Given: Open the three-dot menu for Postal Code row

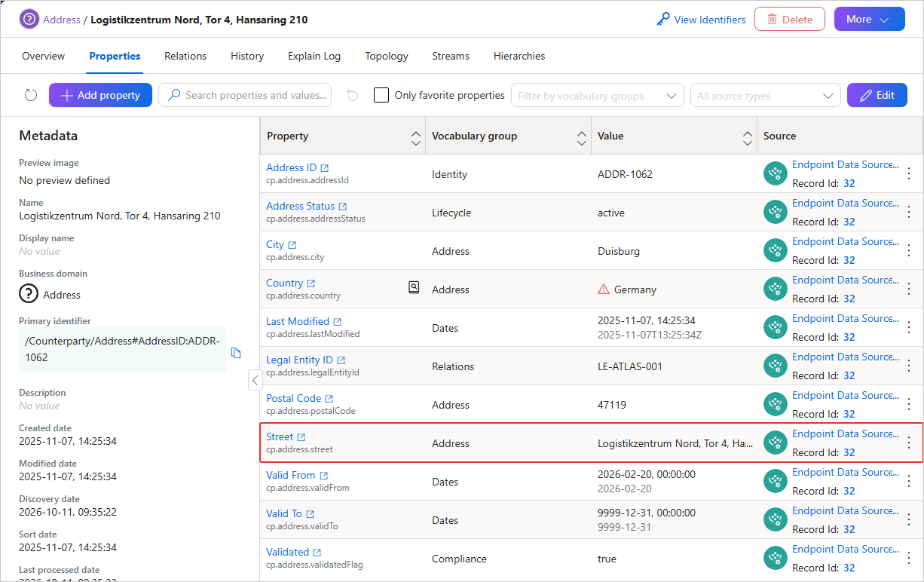Looking at the screenshot, I should pyautogui.click(x=909, y=404).
